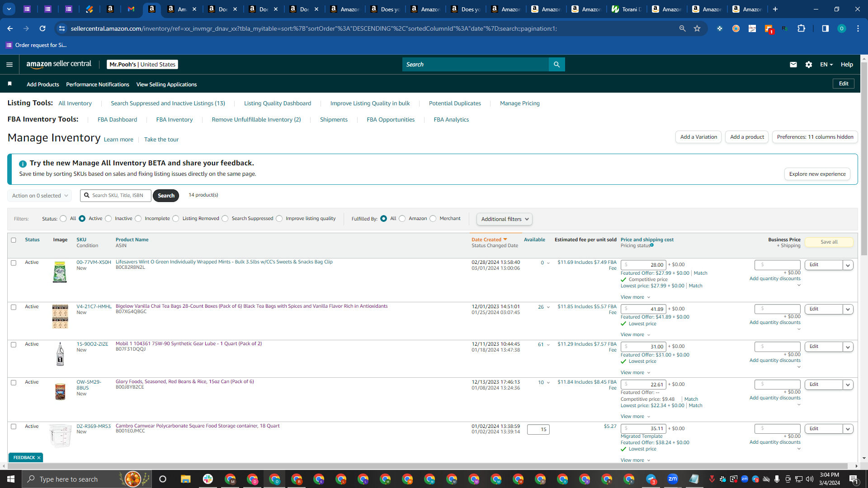Click the price field showing 41.89
This screenshot has height=488, width=868.
pyautogui.click(x=643, y=310)
